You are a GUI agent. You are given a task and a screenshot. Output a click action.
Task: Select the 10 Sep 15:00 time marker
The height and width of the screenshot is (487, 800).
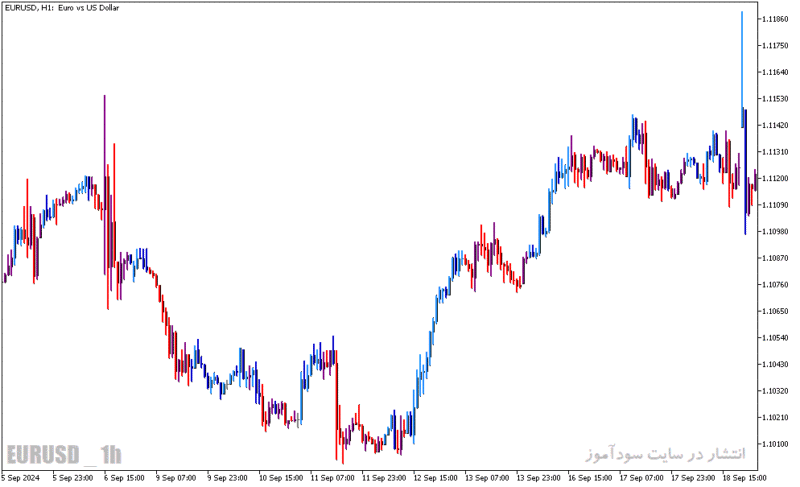pos(281,478)
